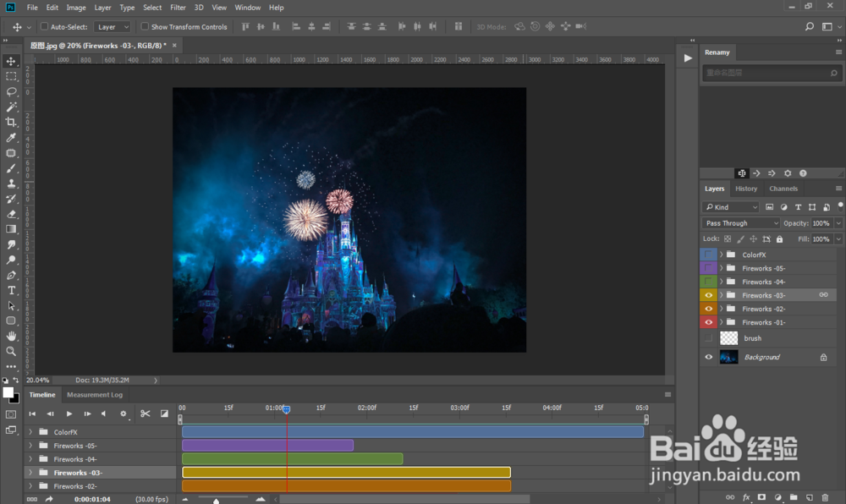Click the foreground color swatch

pos(8,393)
